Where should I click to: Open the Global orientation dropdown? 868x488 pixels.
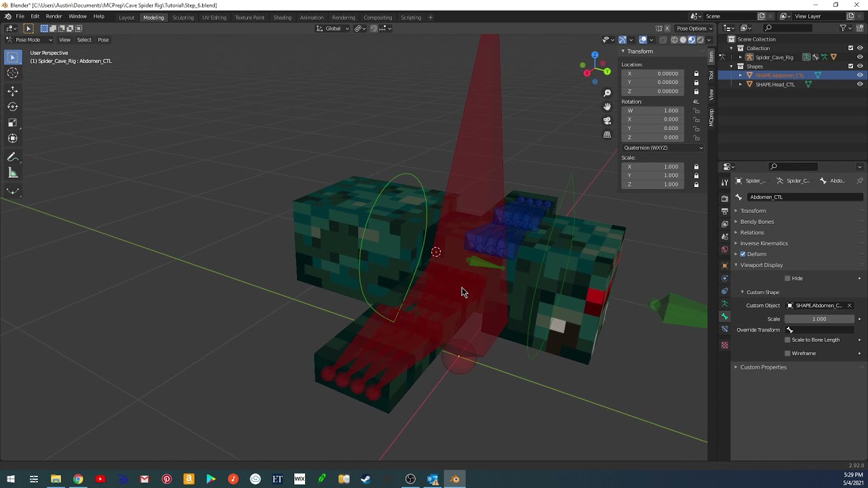[x=333, y=28]
